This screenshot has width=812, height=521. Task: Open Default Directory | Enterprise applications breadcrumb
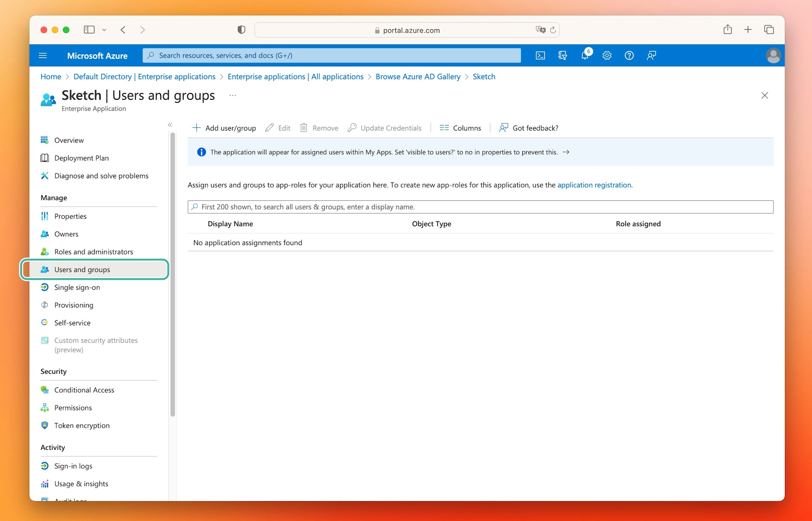tap(144, 76)
